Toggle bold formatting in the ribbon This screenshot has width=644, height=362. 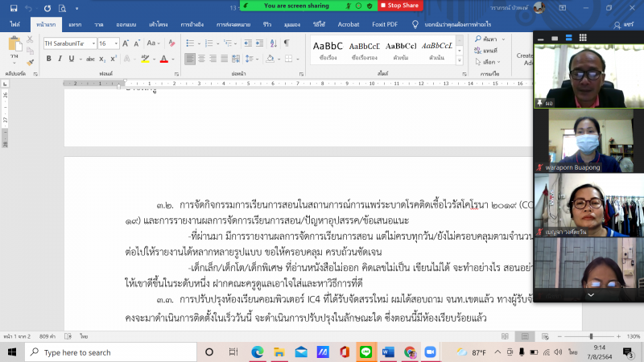tap(48, 59)
